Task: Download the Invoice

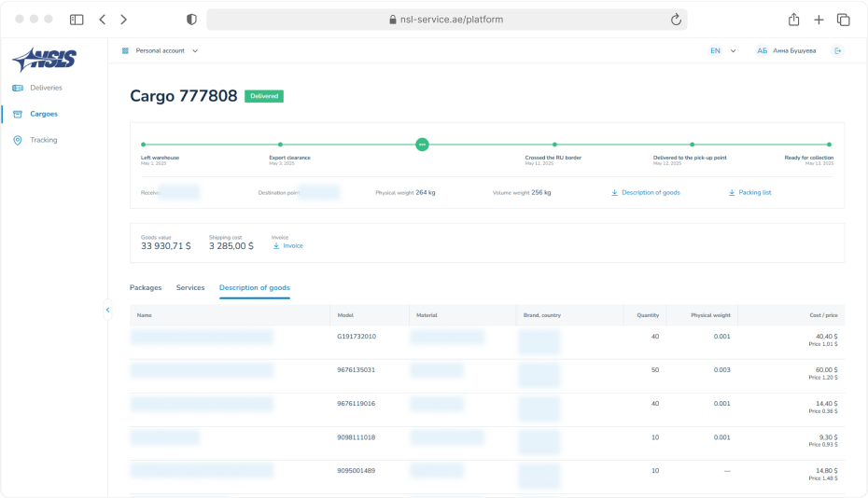Action: tap(287, 245)
